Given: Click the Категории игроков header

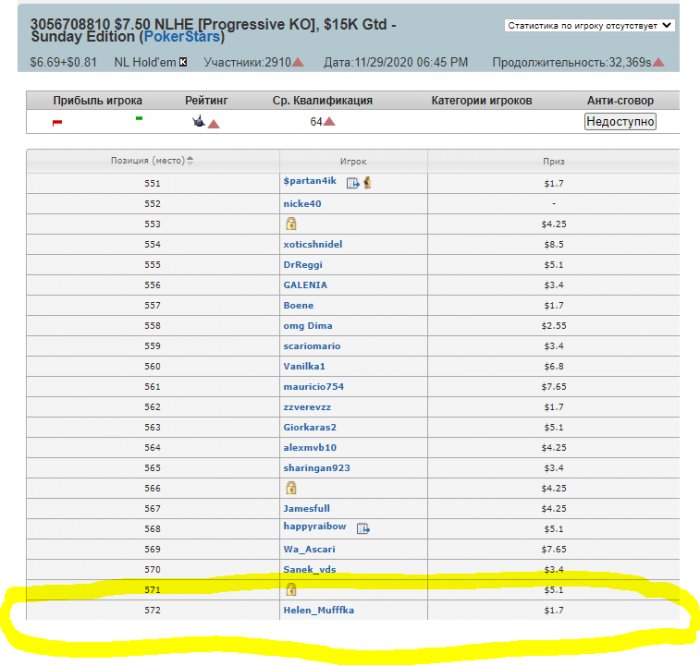Looking at the screenshot, I should 482,100.
